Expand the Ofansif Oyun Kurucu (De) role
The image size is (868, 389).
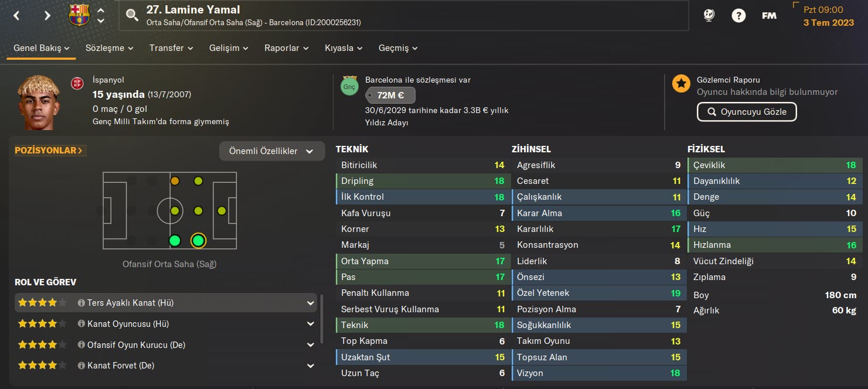(310, 345)
